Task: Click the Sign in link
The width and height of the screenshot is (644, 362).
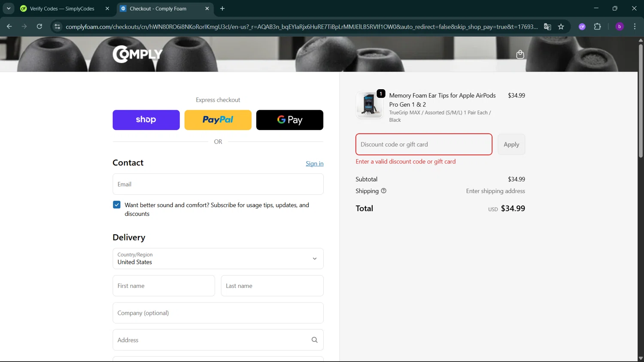Action: pyautogui.click(x=314, y=163)
